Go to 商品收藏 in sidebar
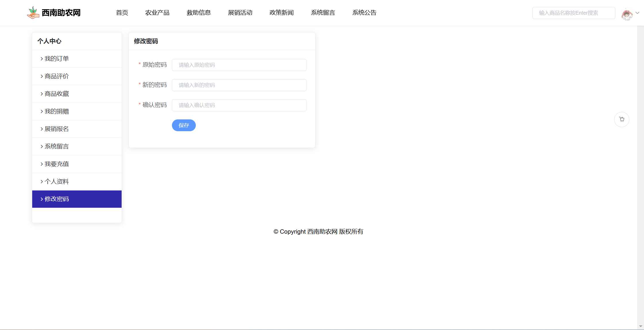Screen dimensions: 644x330 point(57,94)
